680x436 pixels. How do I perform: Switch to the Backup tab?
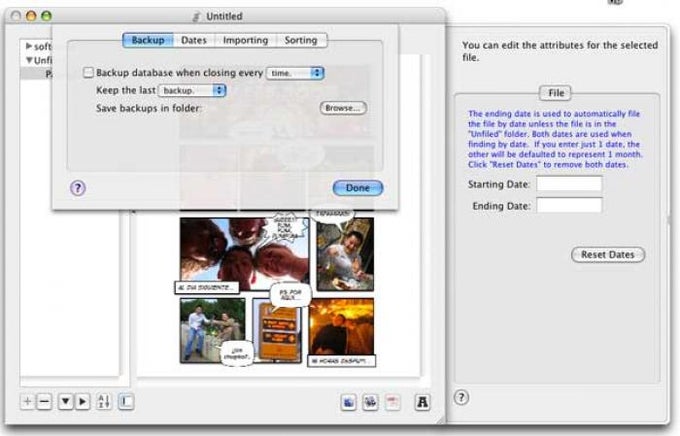(x=148, y=40)
